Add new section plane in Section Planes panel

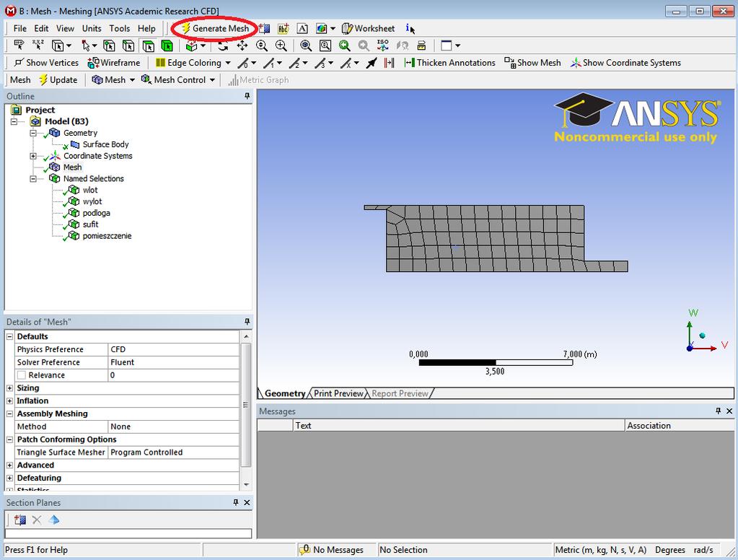[x=19, y=520]
